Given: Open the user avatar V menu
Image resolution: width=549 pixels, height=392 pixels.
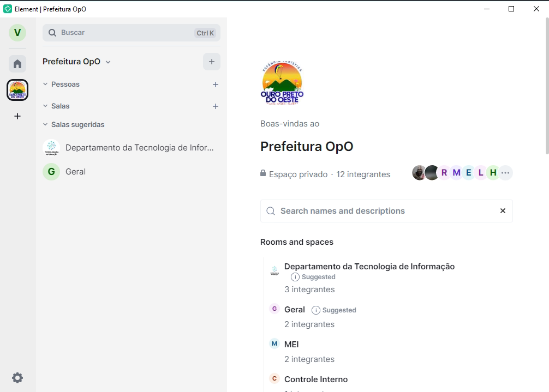Looking at the screenshot, I should pos(17,33).
